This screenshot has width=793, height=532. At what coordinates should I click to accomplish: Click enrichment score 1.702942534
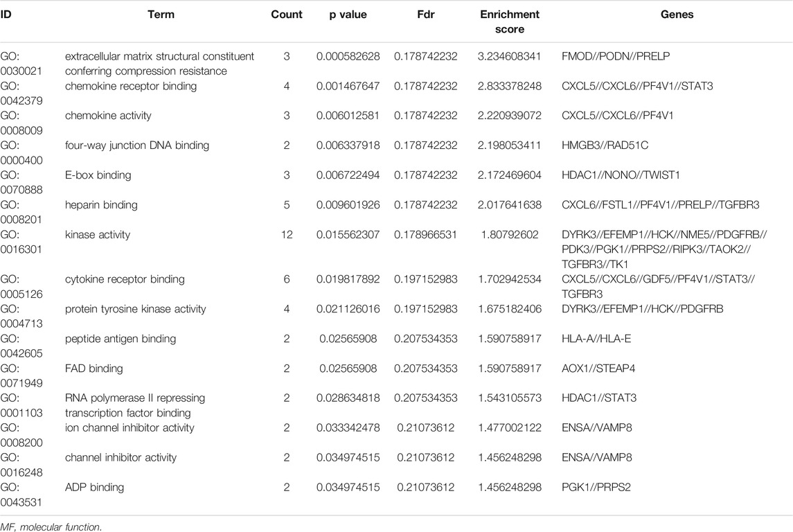[510, 280]
